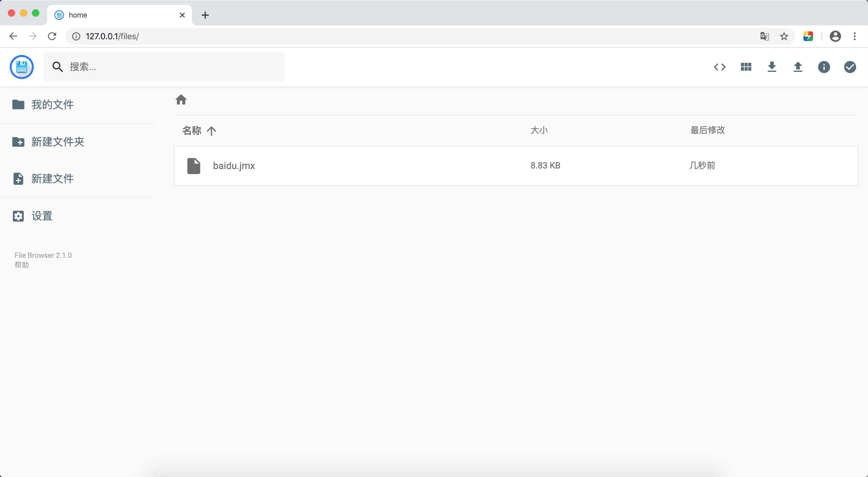Switch to grid view mode
The image size is (868, 477).
[x=746, y=67]
